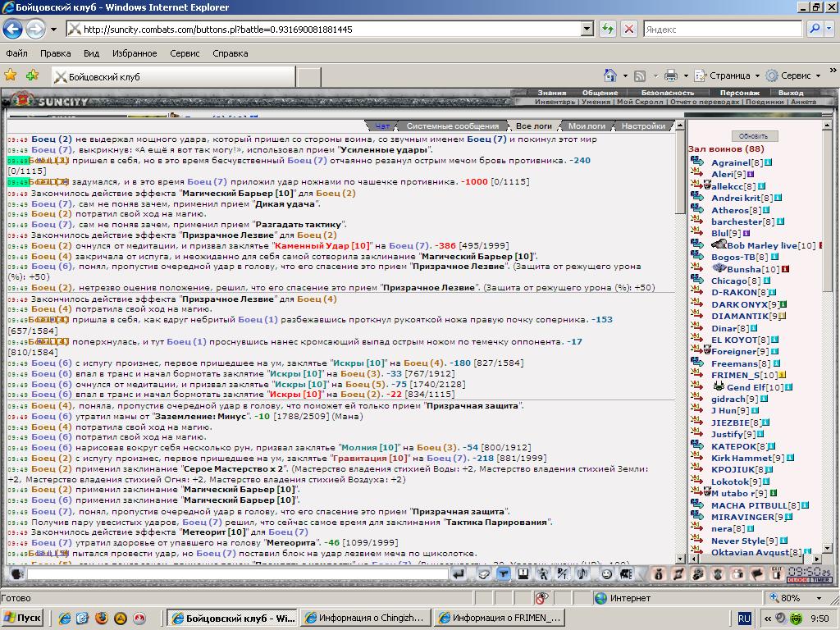840x630 pixels.
Task: Toggle the highlighted filter icon in chat bar
Action: click(504, 574)
